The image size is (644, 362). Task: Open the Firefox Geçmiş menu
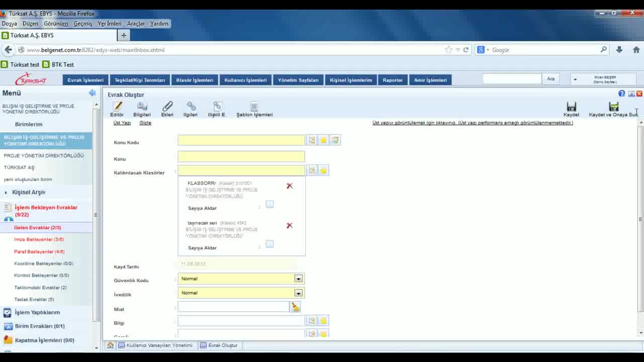83,24
